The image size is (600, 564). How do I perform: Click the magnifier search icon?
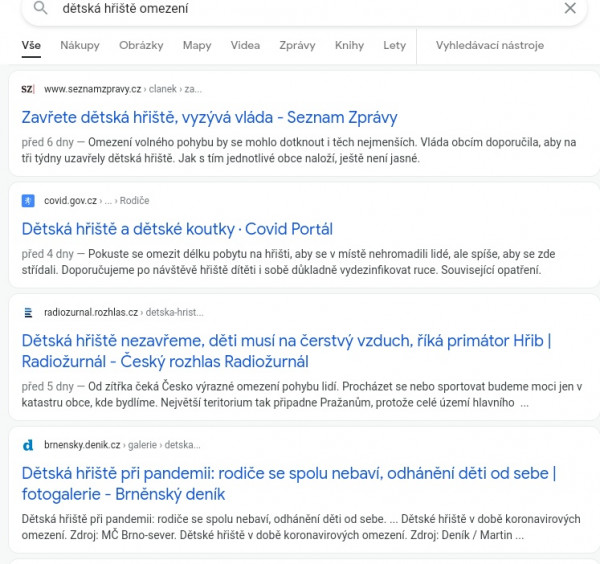click(x=41, y=8)
